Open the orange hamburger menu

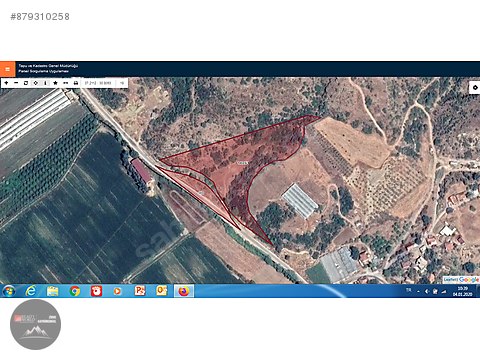(7, 69)
